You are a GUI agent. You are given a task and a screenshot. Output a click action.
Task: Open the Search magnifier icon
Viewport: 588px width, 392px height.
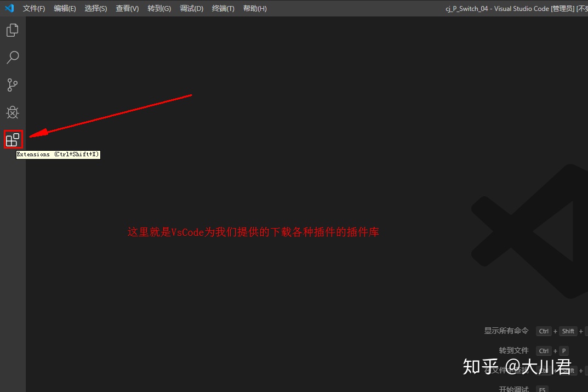(13, 58)
